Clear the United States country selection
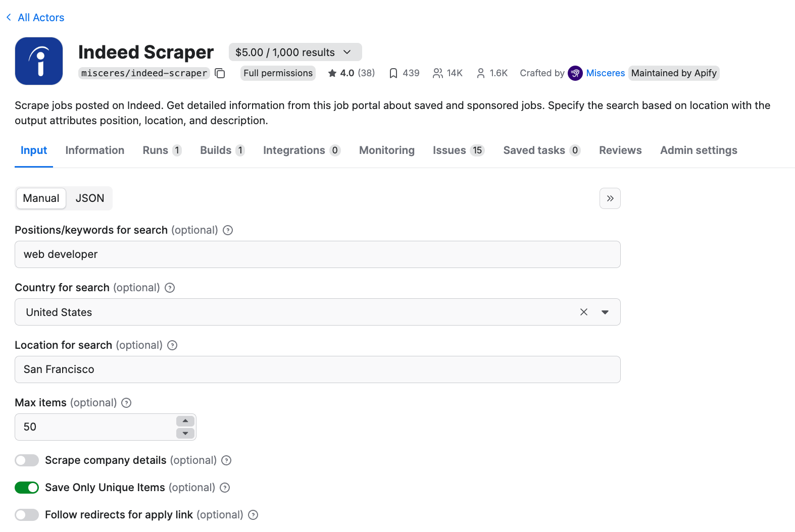The height and width of the screenshot is (532, 795). tap(583, 312)
